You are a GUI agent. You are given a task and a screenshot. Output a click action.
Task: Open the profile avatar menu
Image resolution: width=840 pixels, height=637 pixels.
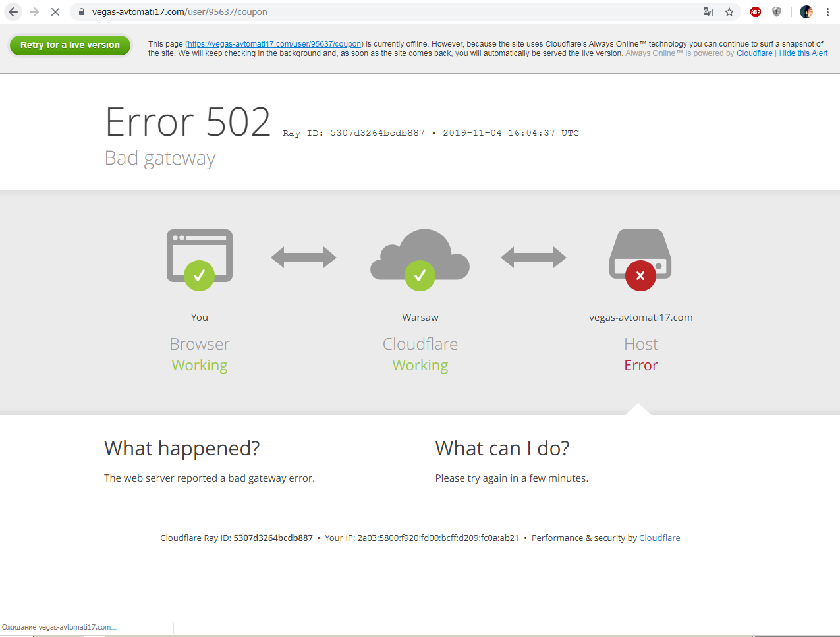[x=806, y=12]
